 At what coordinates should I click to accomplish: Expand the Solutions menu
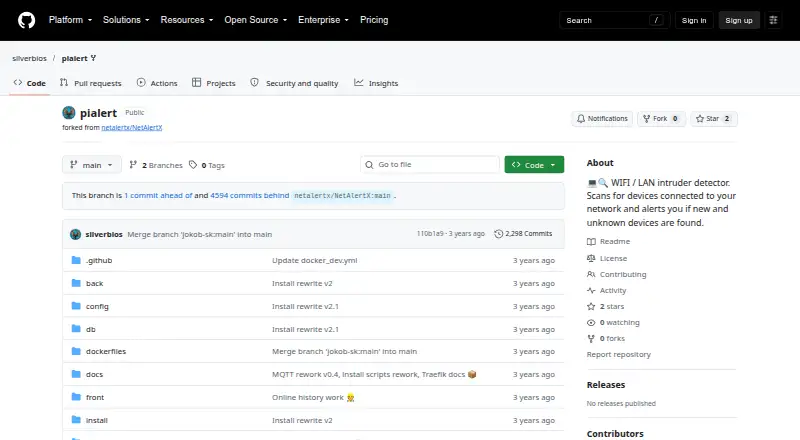click(x=126, y=20)
